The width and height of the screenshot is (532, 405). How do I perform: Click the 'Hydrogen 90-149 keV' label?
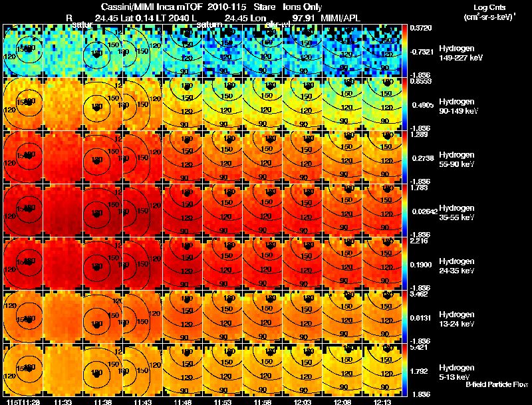458,106
